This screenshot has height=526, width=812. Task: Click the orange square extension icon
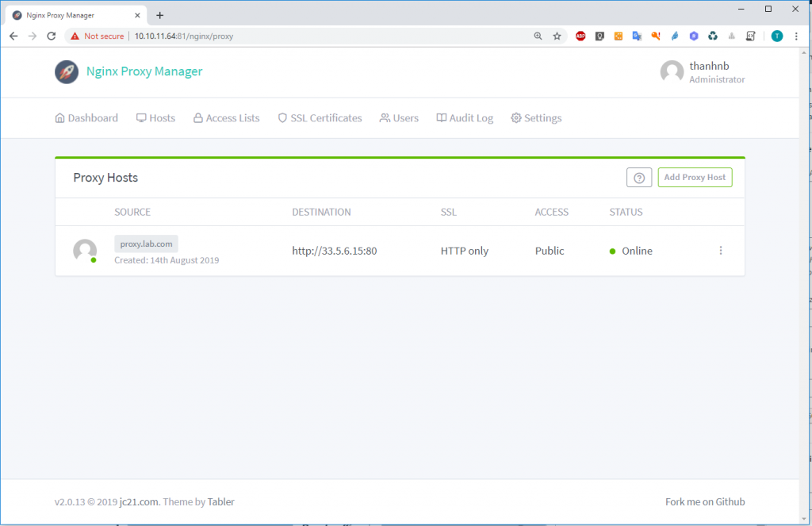(619, 36)
